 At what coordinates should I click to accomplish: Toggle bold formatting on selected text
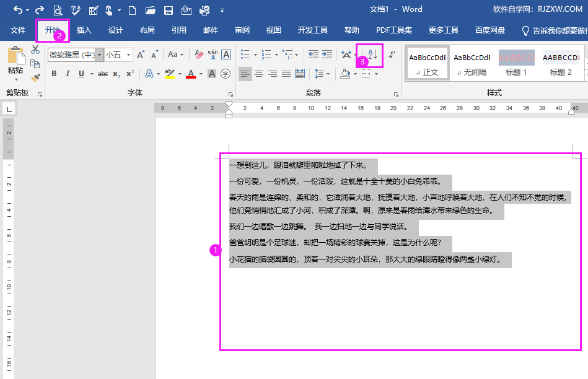[x=54, y=74]
